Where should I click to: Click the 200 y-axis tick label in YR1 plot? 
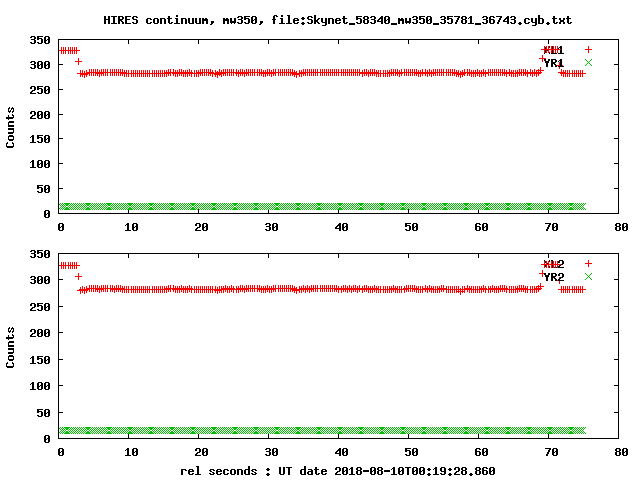(x=40, y=115)
